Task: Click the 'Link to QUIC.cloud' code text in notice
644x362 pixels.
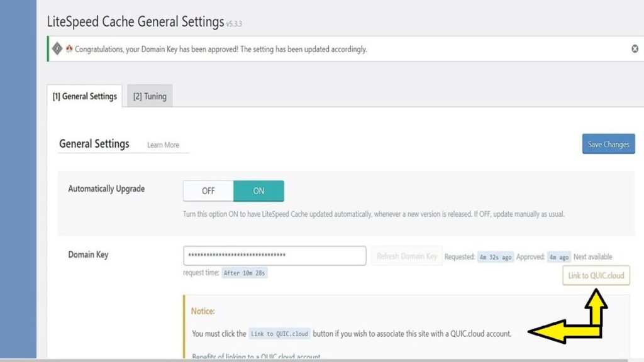Action: tap(279, 334)
